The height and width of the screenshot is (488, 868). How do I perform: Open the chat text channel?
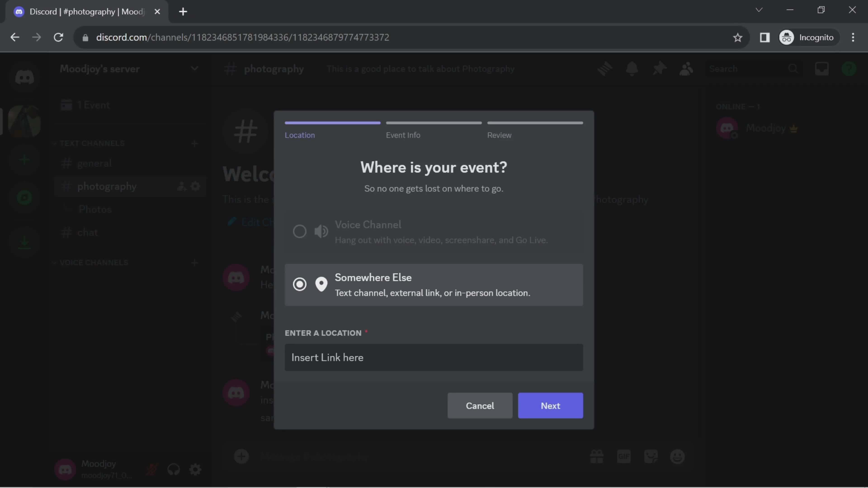click(x=130, y=232)
